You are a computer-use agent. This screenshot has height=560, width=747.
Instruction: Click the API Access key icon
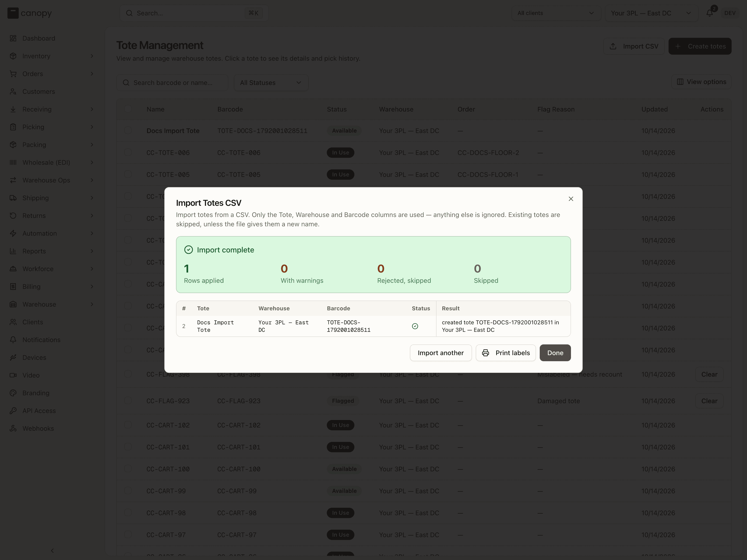(13, 411)
